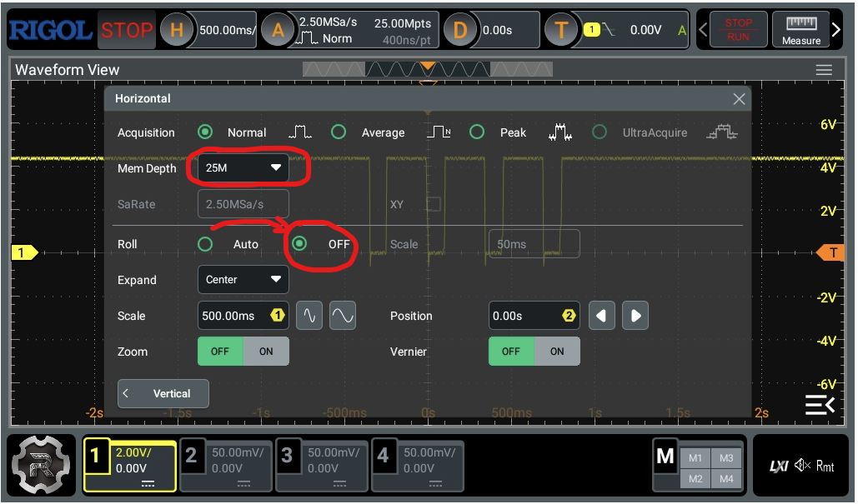Toggle the XY checkbox
The width and height of the screenshot is (858, 504).
tap(434, 204)
